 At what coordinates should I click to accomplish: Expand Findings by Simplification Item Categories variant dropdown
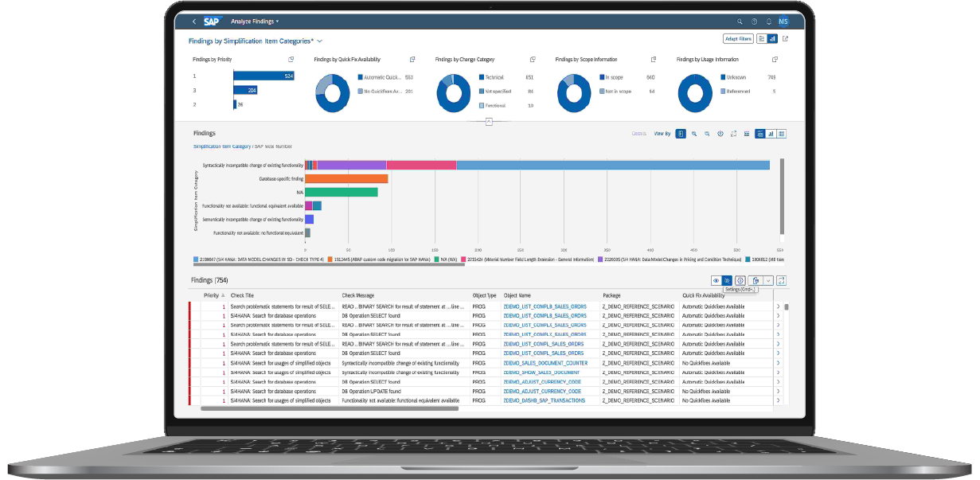coord(320,40)
